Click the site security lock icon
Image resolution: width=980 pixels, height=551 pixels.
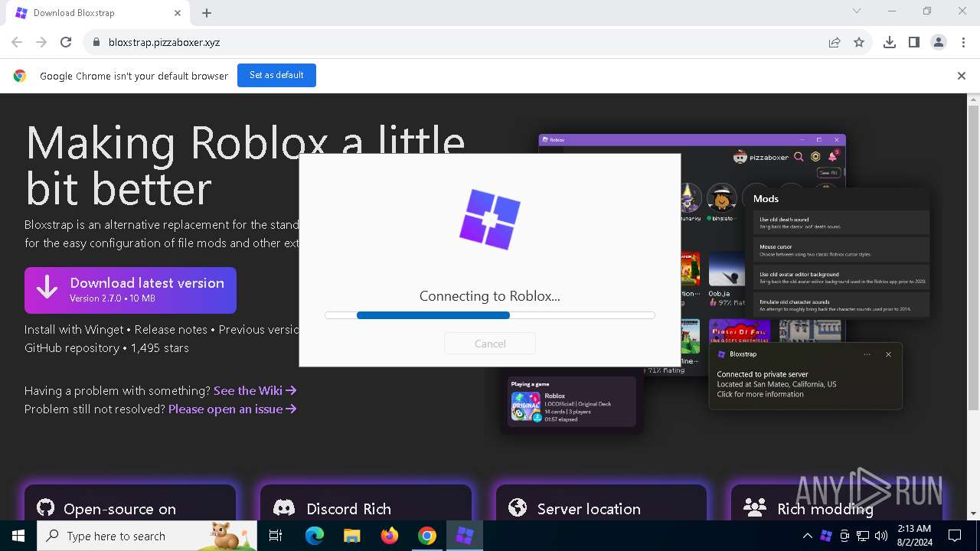point(96,42)
